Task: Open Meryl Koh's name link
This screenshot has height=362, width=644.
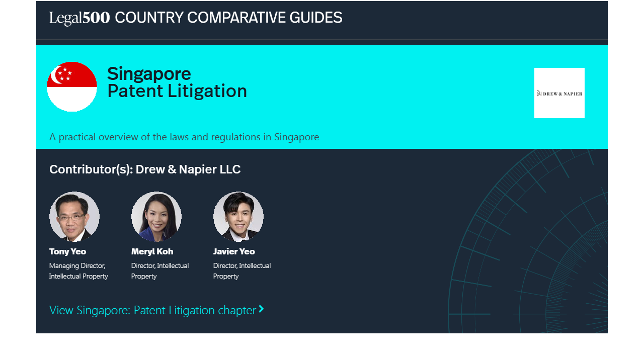Action: 152,251
